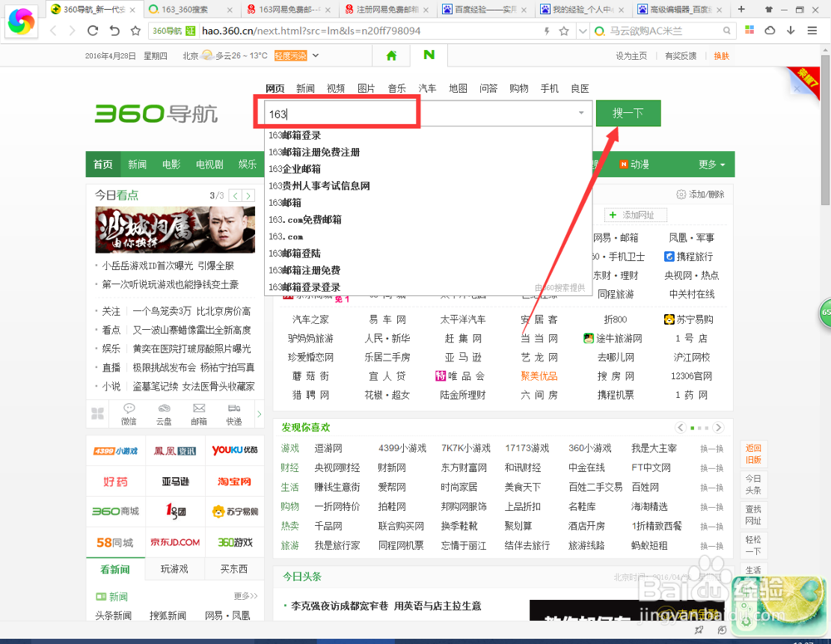831x644 pixels.
Task: Click 返回旧版 side button
Action: pyautogui.click(x=753, y=454)
